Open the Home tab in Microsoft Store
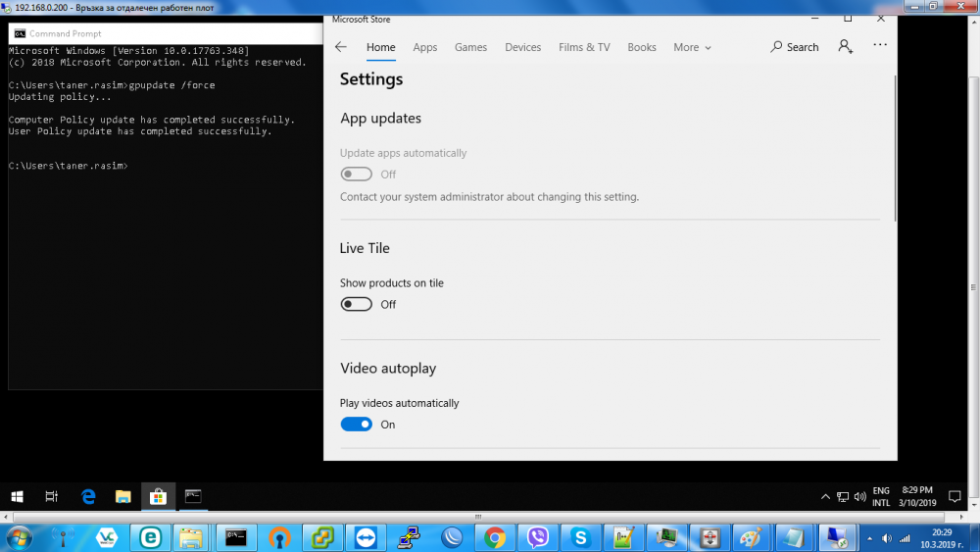Image resolution: width=980 pixels, height=552 pixels. pyautogui.click(x=380, y=47)
